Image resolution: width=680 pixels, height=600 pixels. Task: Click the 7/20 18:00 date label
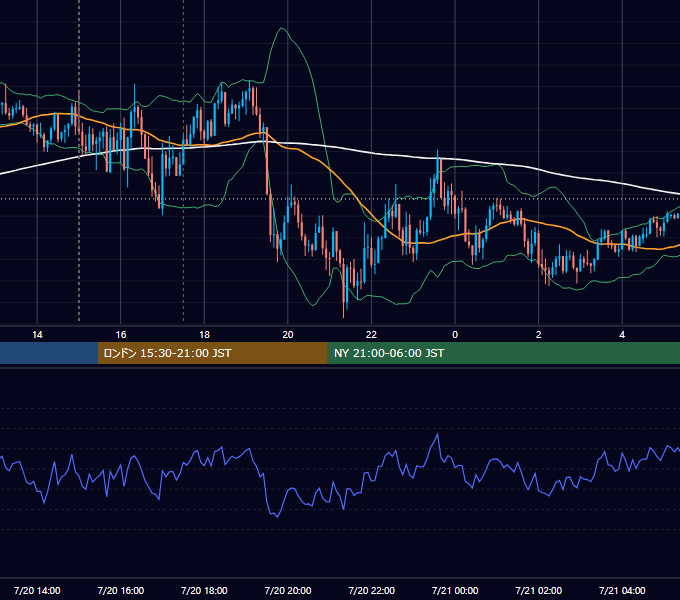(x=204, y=590)
